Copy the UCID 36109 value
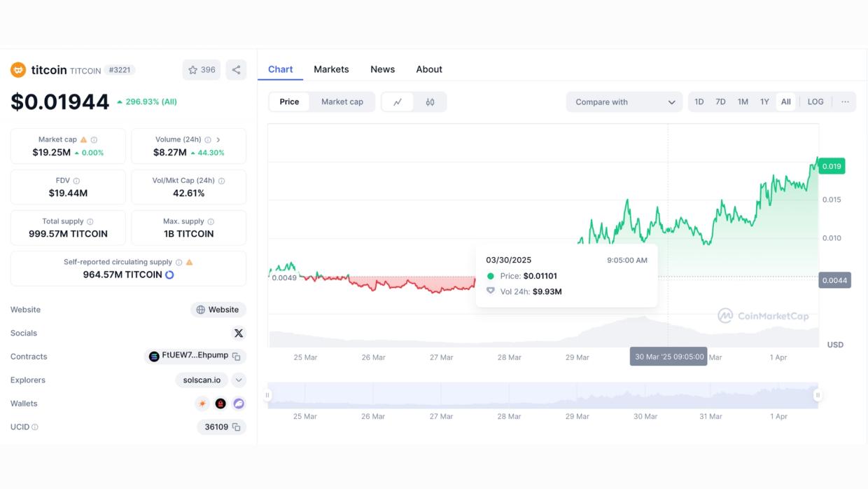This screenshot has width=868, height=489. point(237,427)
